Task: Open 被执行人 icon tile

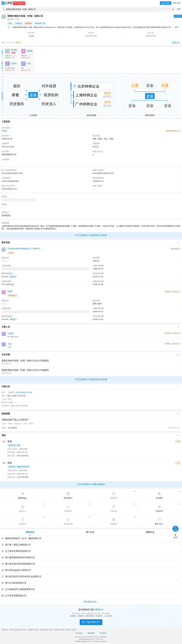Action: 23,509
